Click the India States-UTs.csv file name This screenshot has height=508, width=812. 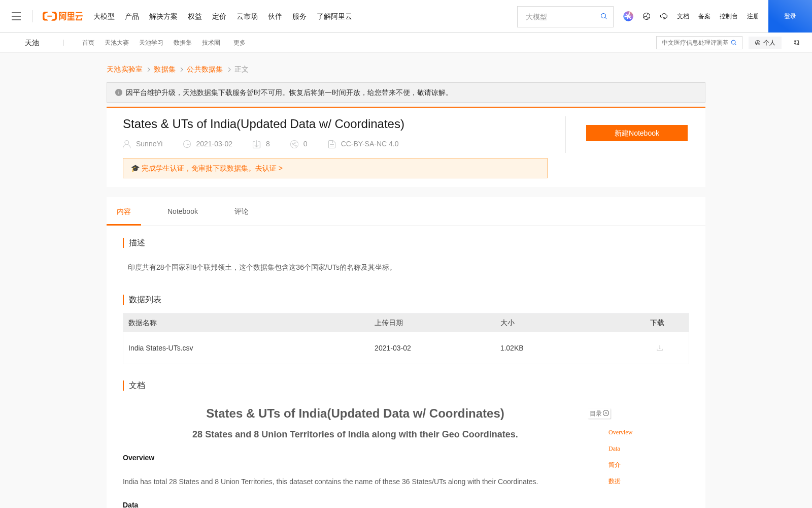(x=161, y=348)
